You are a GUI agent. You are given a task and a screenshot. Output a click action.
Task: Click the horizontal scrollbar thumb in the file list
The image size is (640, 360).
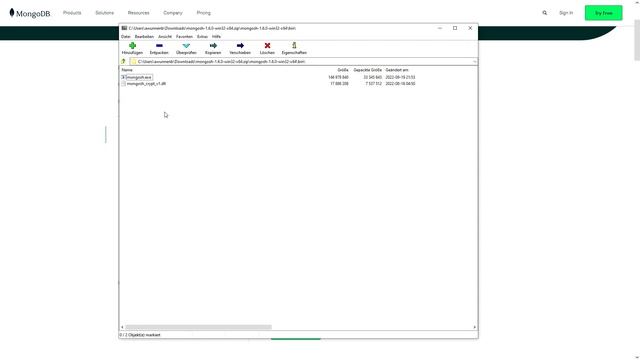pos(198,327)
